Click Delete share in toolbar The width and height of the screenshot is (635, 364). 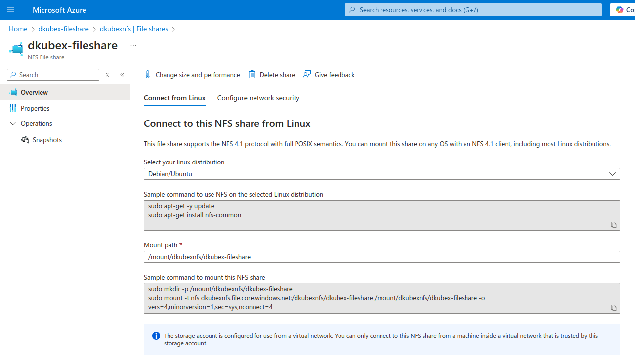coord(271,75)
